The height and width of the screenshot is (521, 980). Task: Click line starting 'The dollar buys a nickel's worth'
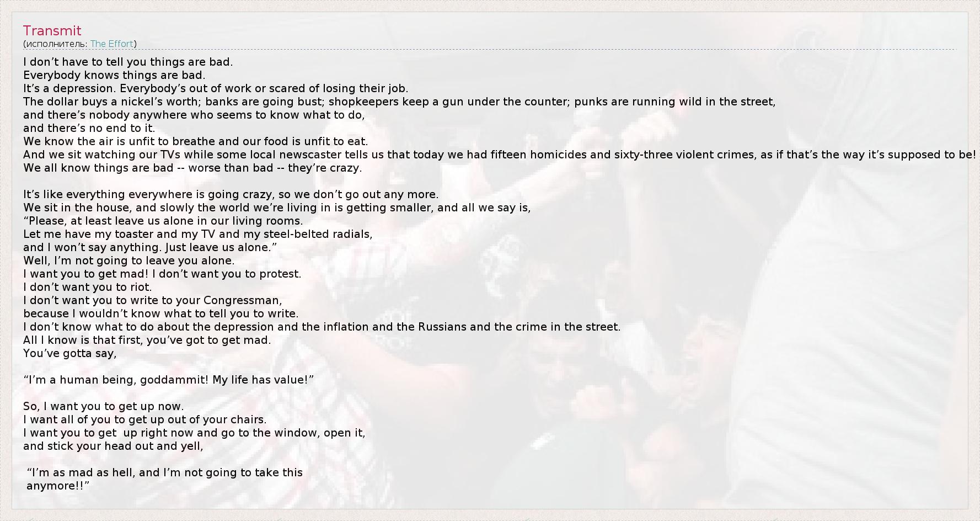point(399,102)
